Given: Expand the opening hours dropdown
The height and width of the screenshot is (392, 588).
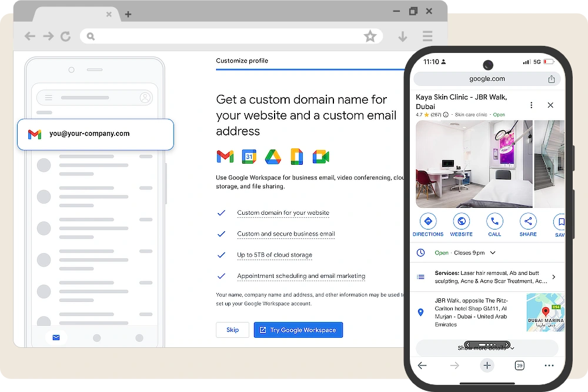Looking at the screenshot, I should click(x=493, y=253).
